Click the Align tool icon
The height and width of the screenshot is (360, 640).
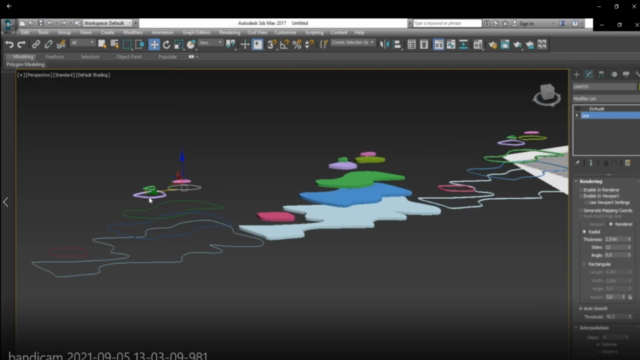pyautogui.click(x=397, y=44)
